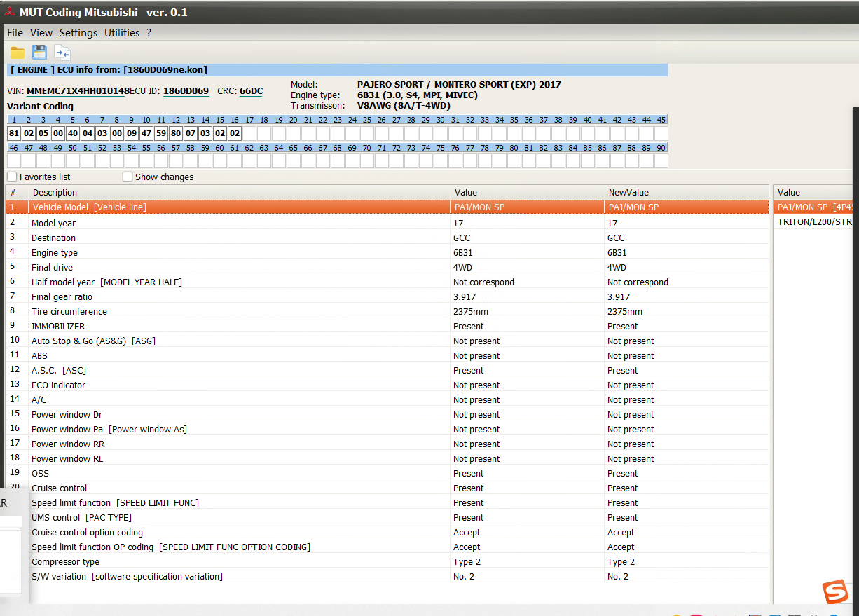Select the Cruise control option coding row
The image size is (859, 616).
(x=399, y=532)
